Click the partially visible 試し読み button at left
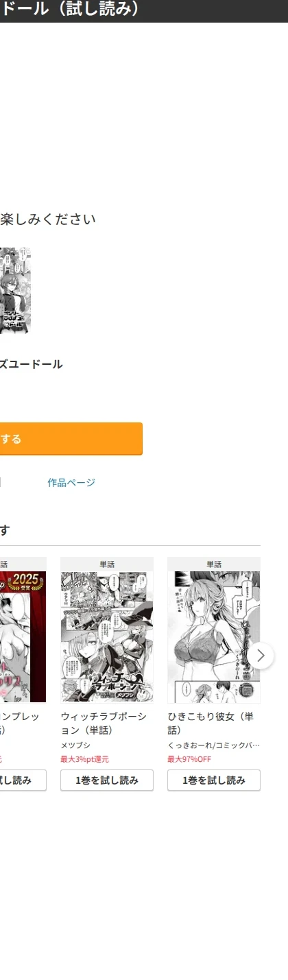Image resolution: width=288 pixels, height=980 pixels. point(23,780)
